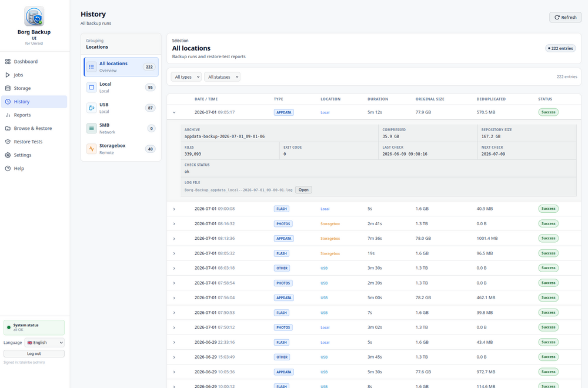Open Browse & Restore
This screenshot has width=588, height=388.
click(x=34, y=128)
